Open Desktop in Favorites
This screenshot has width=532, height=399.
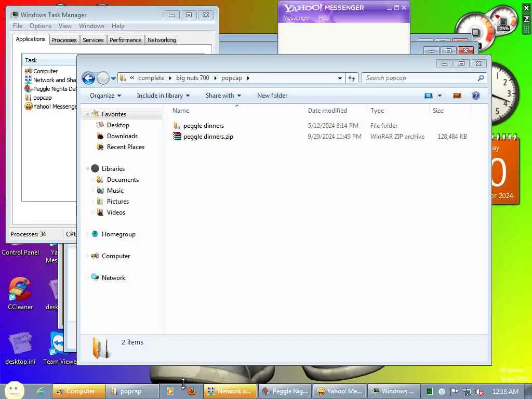coord(118,125)
